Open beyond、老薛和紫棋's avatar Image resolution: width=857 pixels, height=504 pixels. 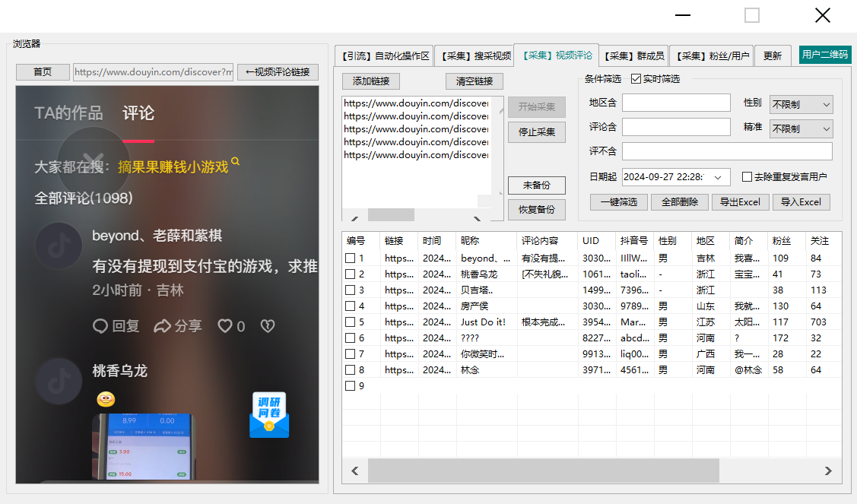pyautogui.click(x=59, y=246)
